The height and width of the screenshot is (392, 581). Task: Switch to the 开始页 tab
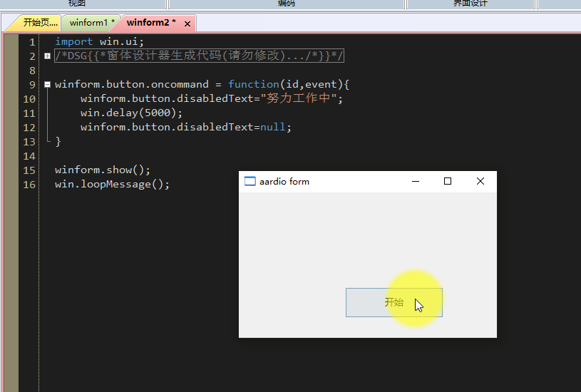click(x=39, y=23)
